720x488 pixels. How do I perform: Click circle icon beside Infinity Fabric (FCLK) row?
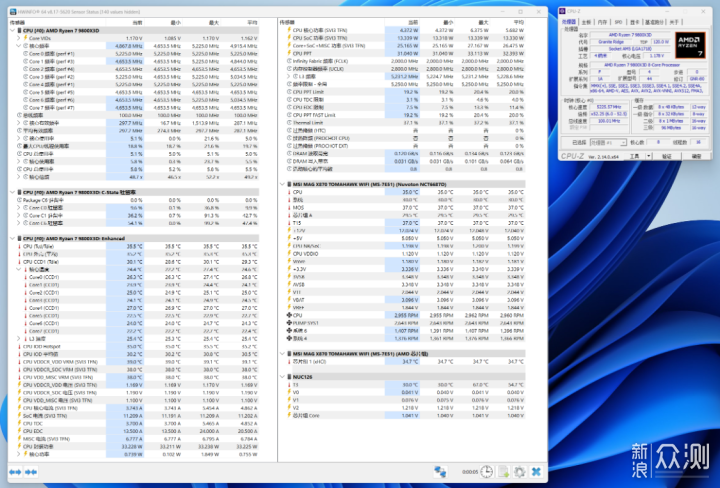click(289, 61)
